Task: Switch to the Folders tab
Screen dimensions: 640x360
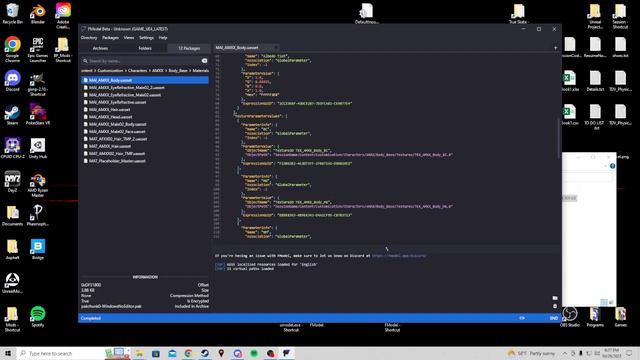Action: pyautogui.click(x=145, y=48)
